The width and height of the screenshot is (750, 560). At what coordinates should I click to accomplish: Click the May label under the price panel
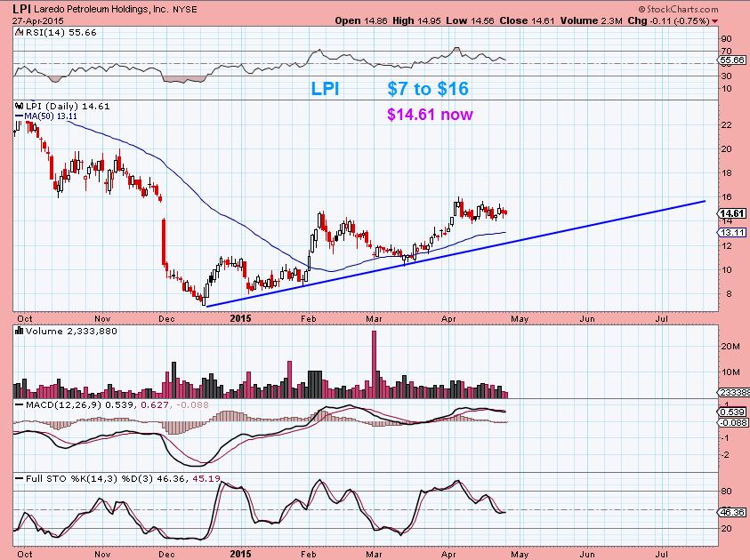coord(520,319)
